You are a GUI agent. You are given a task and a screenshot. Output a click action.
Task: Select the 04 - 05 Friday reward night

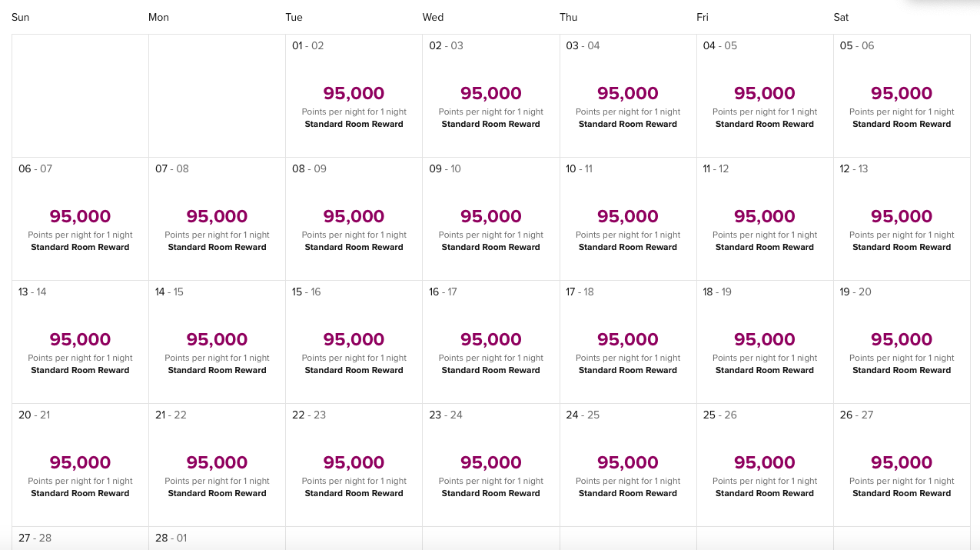(764, 96)
